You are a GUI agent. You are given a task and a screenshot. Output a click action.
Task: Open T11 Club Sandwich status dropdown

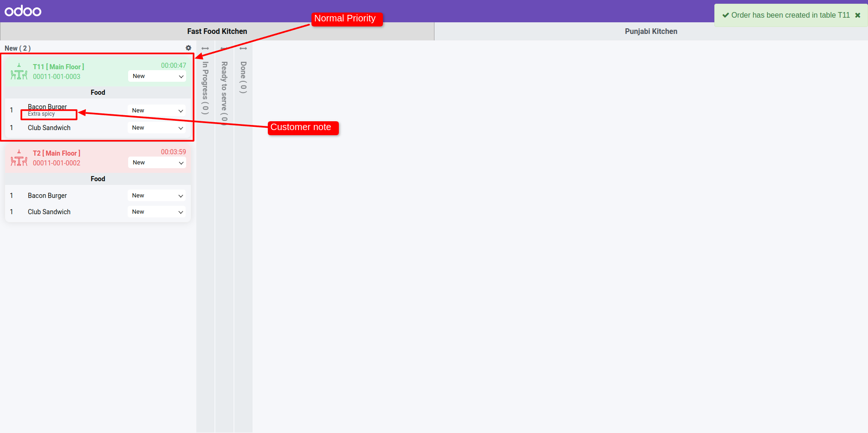(x=156, y=128)
